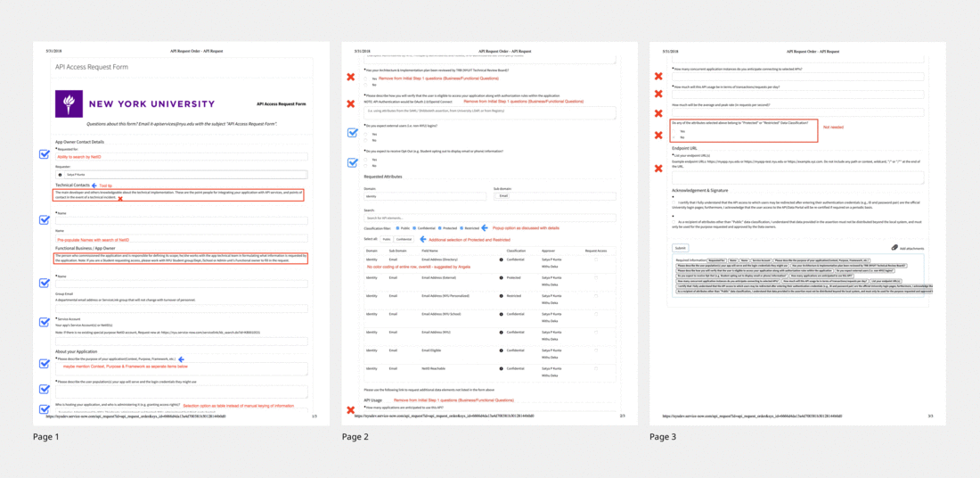Select No for TRB architecture review question

(365, 85)
